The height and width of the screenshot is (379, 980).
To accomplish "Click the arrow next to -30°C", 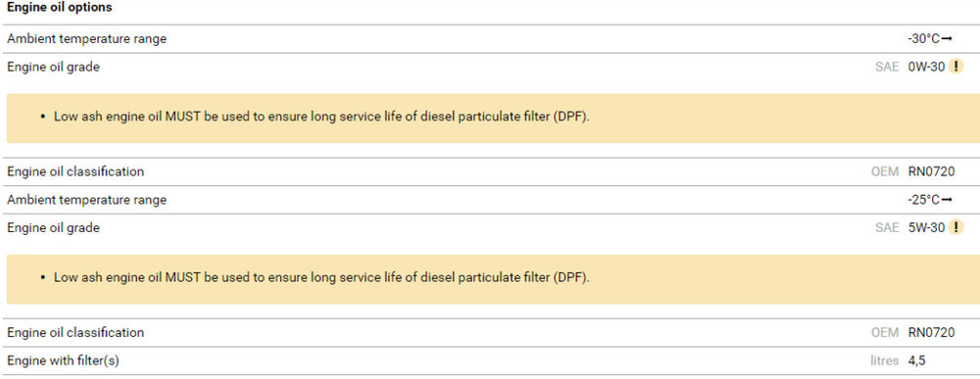I will (x=947, y=39).
